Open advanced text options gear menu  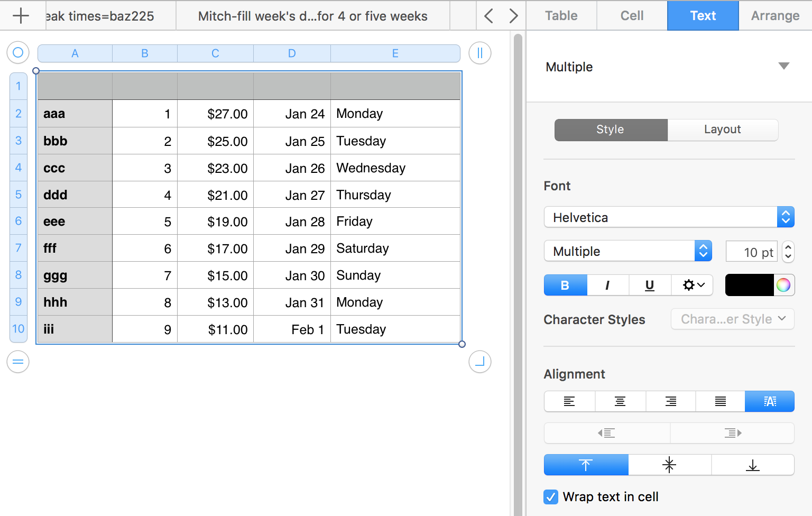[x=692, y=285]
